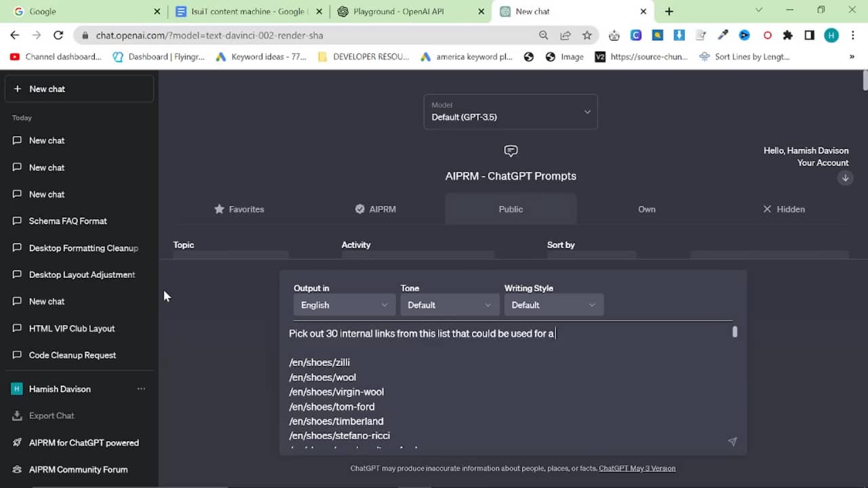The image size is (868, 488).
Task: Switch to the Hidden prompts tab
Action: click(783, 209)
